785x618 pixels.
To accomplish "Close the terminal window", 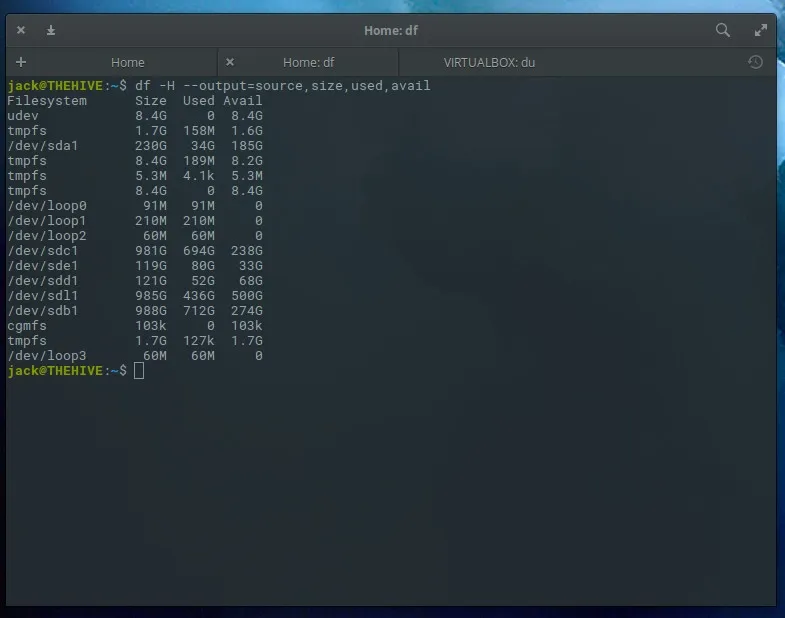I will (x=22, y=30).
